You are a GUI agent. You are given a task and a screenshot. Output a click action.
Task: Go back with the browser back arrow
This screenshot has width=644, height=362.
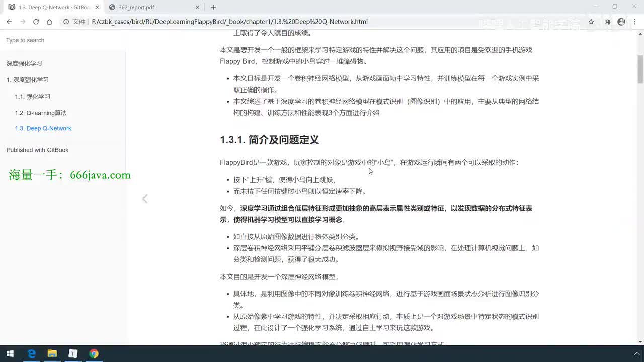(x=9, y=22)
